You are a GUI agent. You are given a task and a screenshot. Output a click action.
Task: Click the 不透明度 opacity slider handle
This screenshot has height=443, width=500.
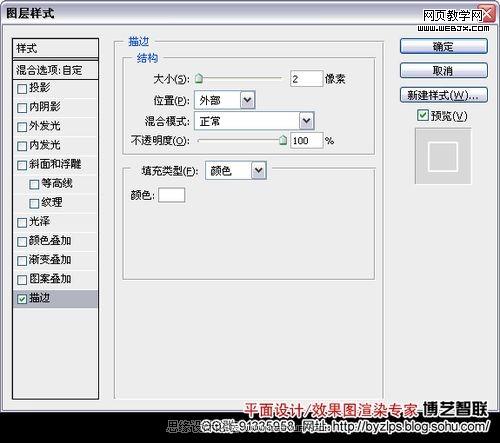pos(283,140)
